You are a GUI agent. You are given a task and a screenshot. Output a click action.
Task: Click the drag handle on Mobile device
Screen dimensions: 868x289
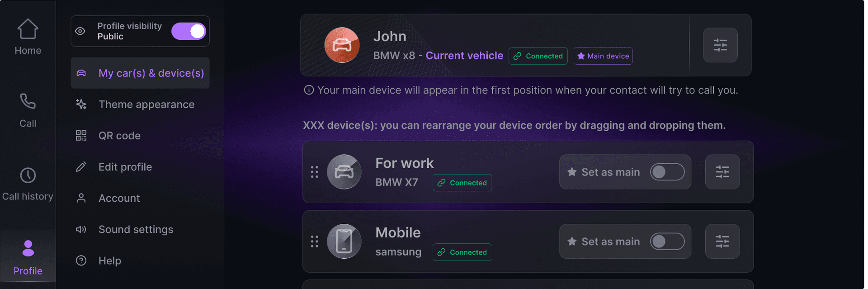(x=315, y=242)
